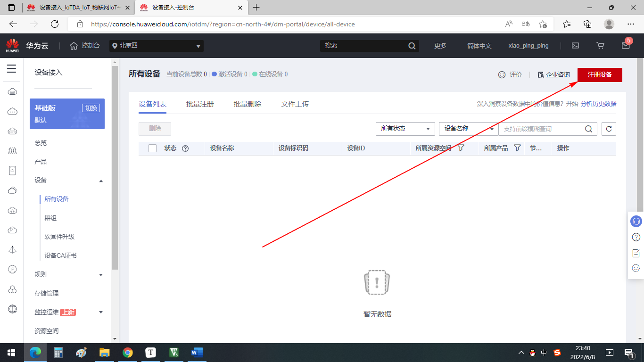Click the IP icon in the left icon rail
The height and width of the screenshot is (362, 644).
[x=12, y=269]
